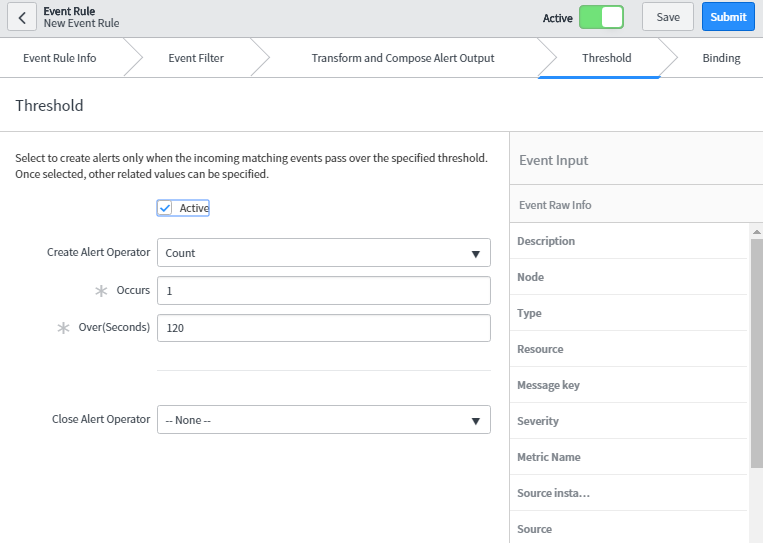Viewport: 763px width, 543px height.
Task: Uncheck the Active threshold checkbox
Action: tap(166, 208)
